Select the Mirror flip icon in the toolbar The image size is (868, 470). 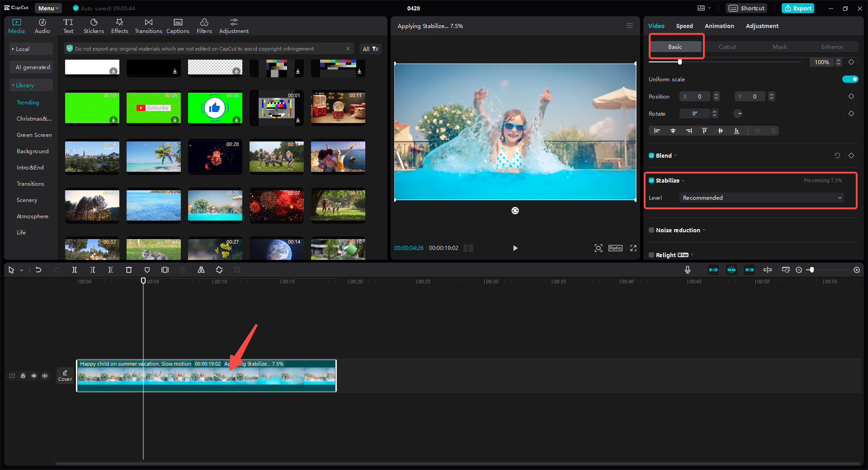click(201, 270)
